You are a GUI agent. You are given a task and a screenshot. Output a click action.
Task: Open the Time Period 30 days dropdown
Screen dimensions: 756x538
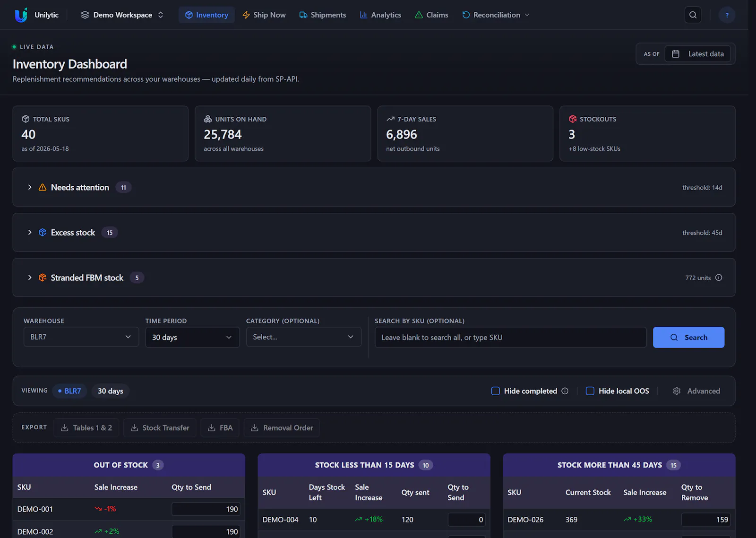pyautogui.click(x=192, y=337)
